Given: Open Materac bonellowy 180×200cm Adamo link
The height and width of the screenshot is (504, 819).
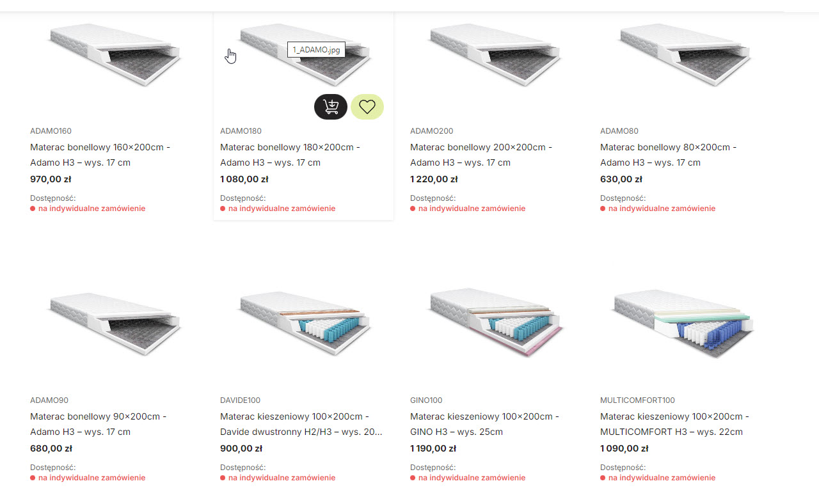Looking at the screenshot, I should point(290,155).
